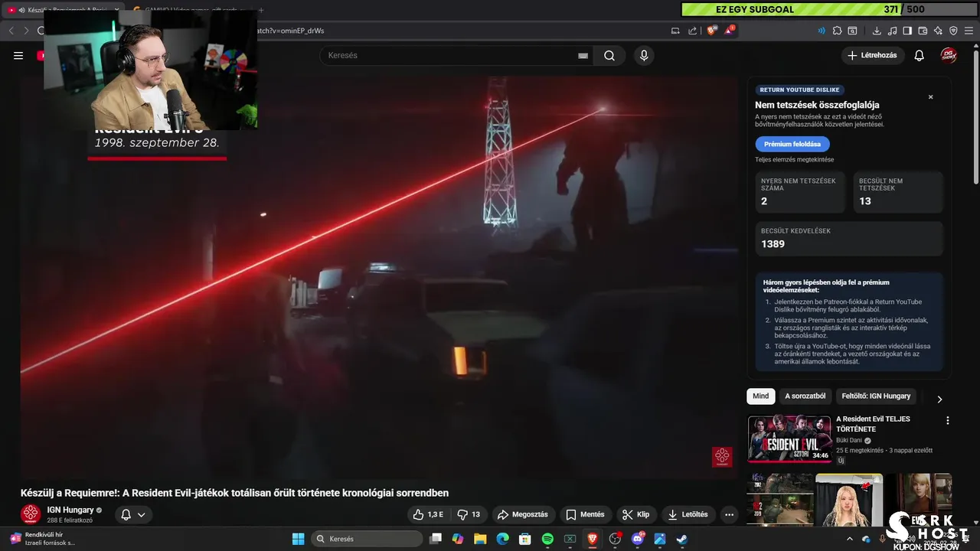Open browser downloads icon

click(877, 31)
